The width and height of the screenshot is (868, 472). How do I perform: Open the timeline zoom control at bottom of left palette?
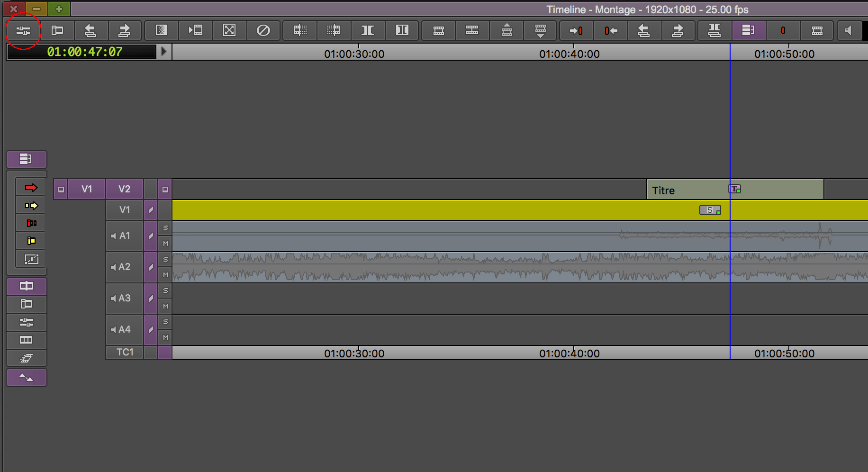(x=27, y=378)
